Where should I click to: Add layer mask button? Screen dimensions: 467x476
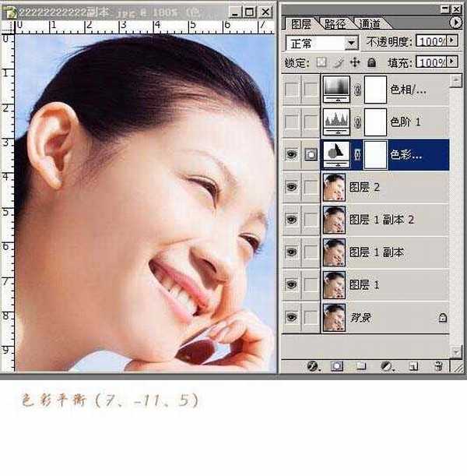click(336, 366)
